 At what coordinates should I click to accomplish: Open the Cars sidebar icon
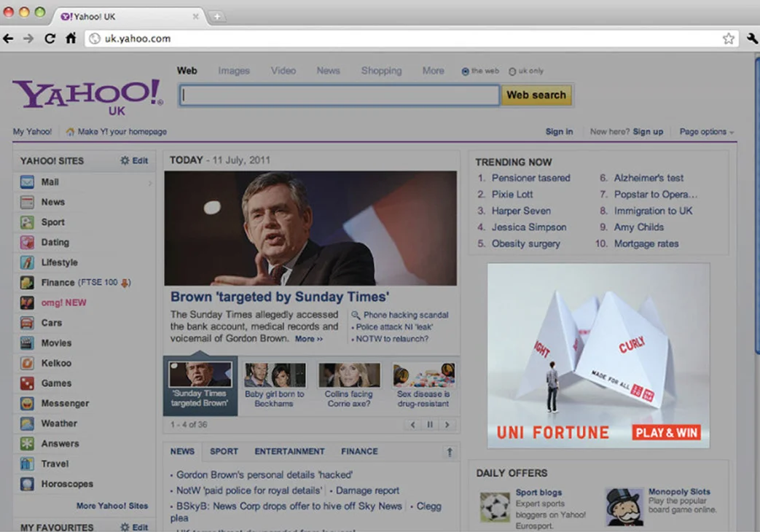click(27, 323)
